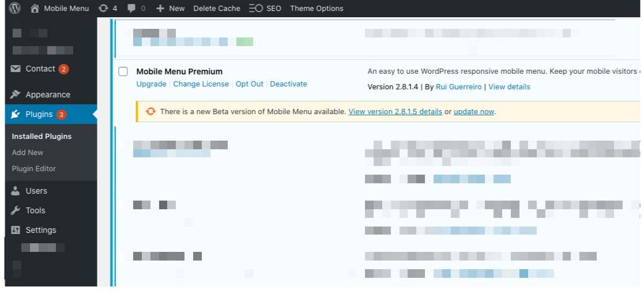644x298 pixels.
Task: Click the Tools wrench icon
Action: click(16, 210)
